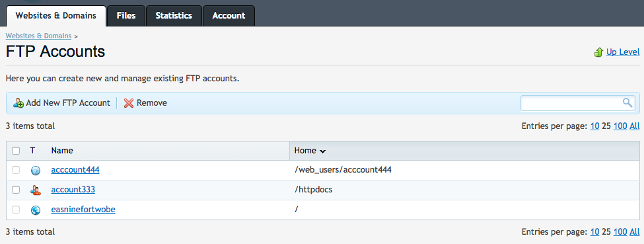The image size is (644, 244).
Task: Switch to the Files tab
Action: click(126, 16)
